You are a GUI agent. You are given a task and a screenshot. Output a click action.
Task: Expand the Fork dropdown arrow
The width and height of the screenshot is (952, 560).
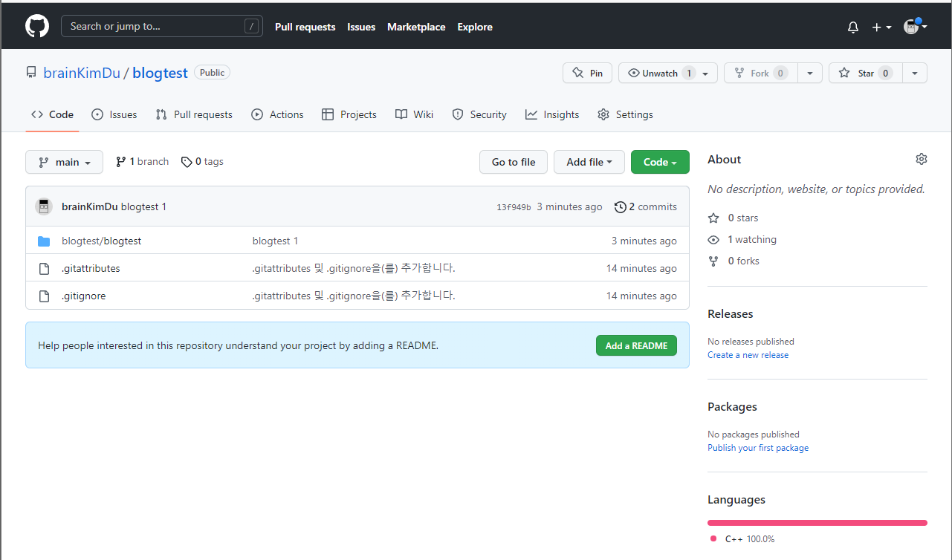(810, 73)
